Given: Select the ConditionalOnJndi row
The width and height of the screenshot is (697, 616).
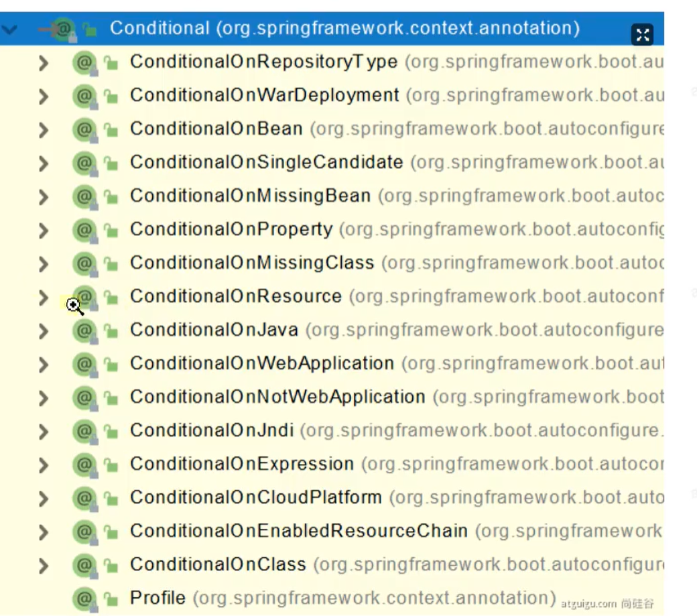Looking at the screenshot, I should [332, 432].
